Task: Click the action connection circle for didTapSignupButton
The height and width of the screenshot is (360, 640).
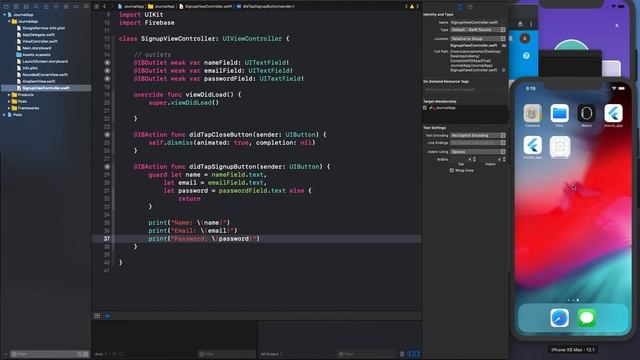Action: pos(107,167)
